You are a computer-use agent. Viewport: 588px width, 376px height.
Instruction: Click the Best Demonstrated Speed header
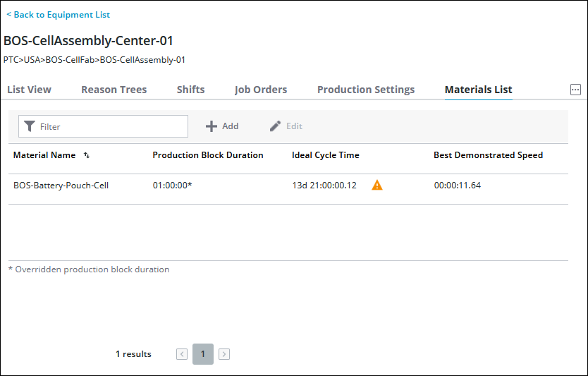(x=489, y=155)
